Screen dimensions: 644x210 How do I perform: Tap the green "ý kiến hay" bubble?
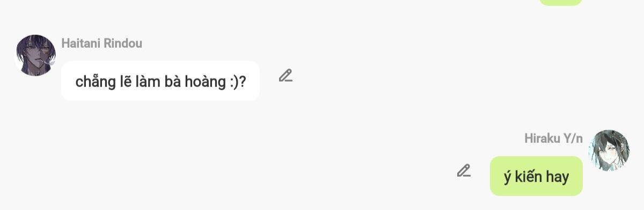536,176
